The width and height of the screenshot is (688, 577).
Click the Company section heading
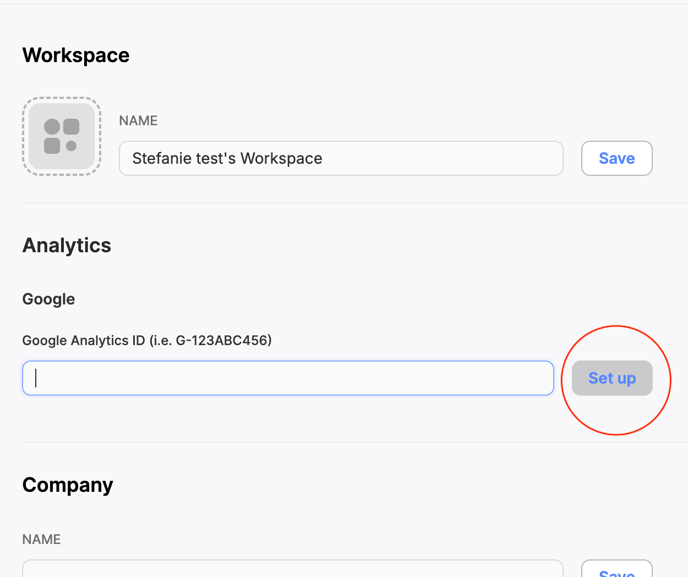pos(68,485)
